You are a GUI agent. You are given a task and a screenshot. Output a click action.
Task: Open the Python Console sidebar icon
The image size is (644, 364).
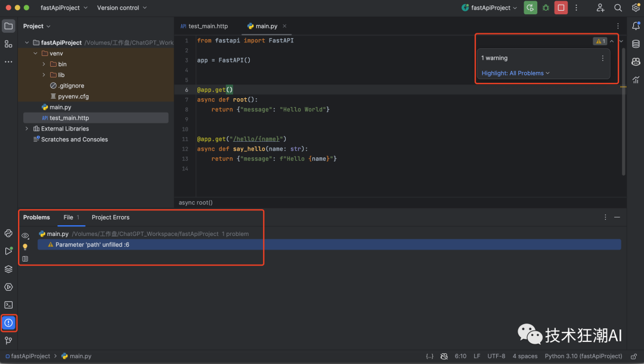[x=8, y=234]
